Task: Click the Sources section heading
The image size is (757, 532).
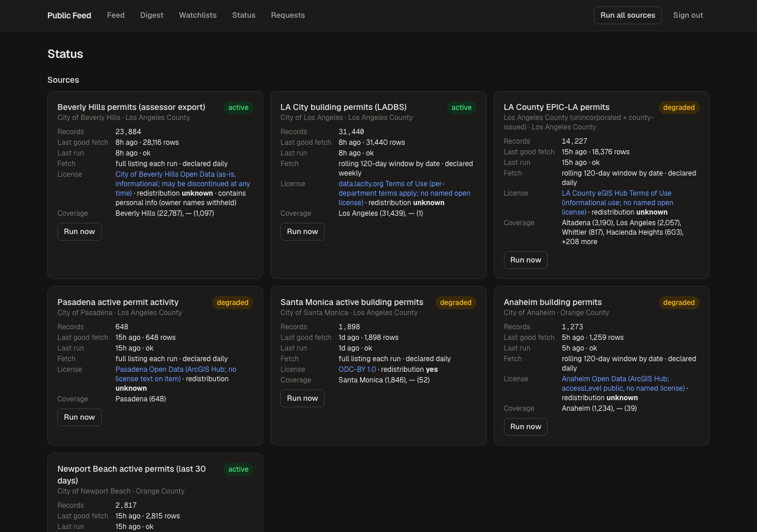Action: click(x=63, y=80)
